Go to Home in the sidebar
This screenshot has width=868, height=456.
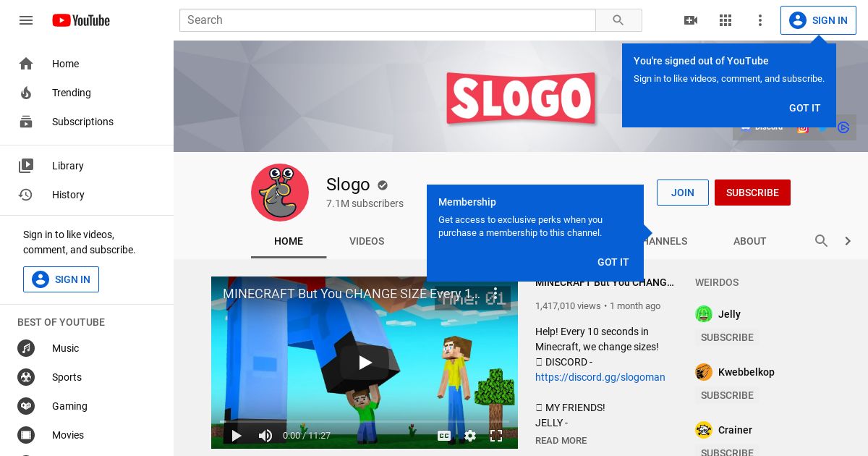tap(87, 64)
